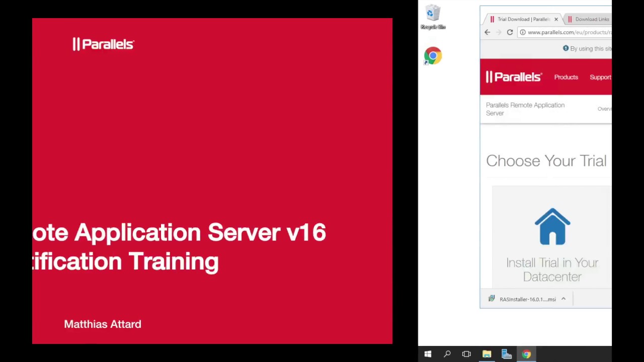Open the Support menu on Parallels site
Screen dimensions: 644x362
coord(600,77)
